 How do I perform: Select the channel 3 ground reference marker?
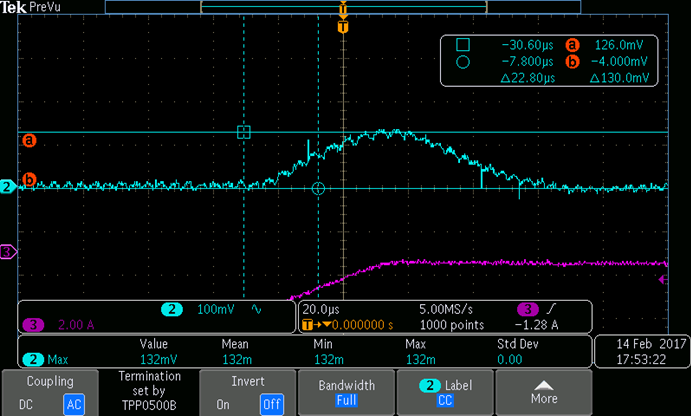click(x=7, y=252)
